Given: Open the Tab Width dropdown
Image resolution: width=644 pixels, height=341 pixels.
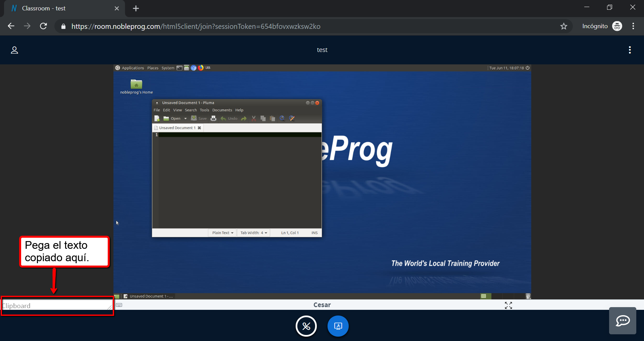Looking at the screenshot, I should (253, 233).
